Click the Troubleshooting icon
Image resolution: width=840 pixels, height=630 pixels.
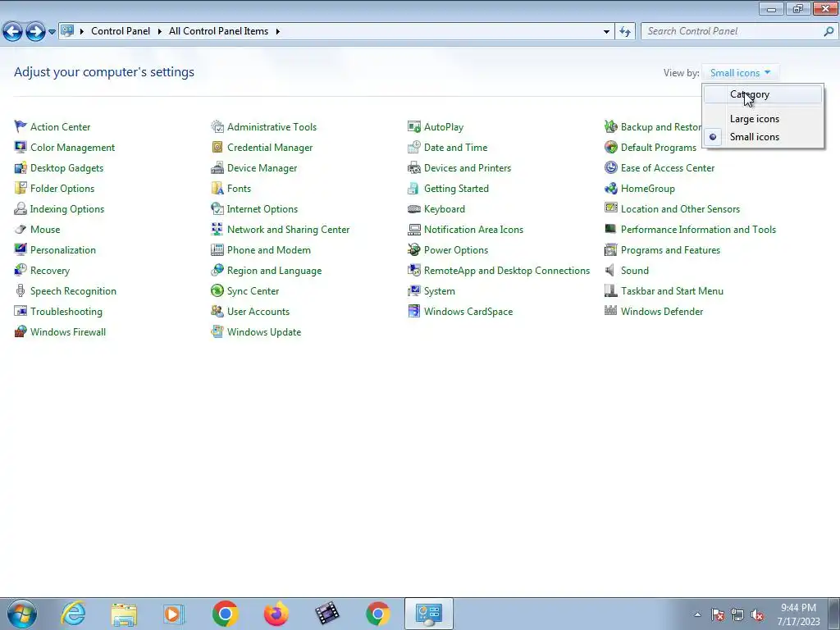point(21,311)
